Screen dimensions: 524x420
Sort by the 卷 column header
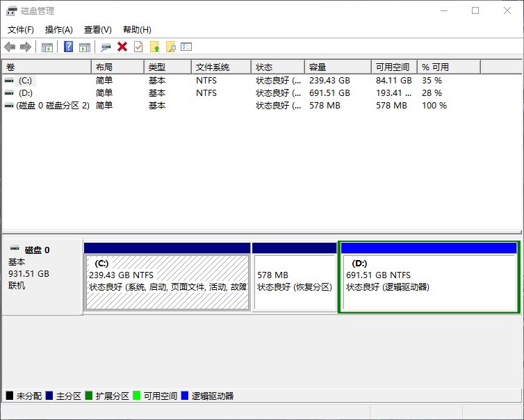pyautogui.click(x=47, y=67)
